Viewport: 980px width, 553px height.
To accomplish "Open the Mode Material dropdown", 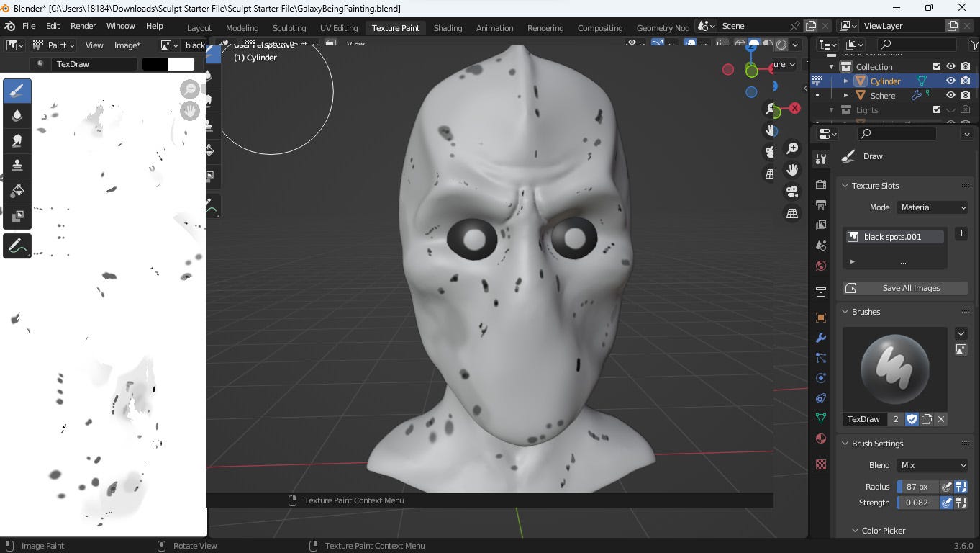I will (x=933, y=207).
